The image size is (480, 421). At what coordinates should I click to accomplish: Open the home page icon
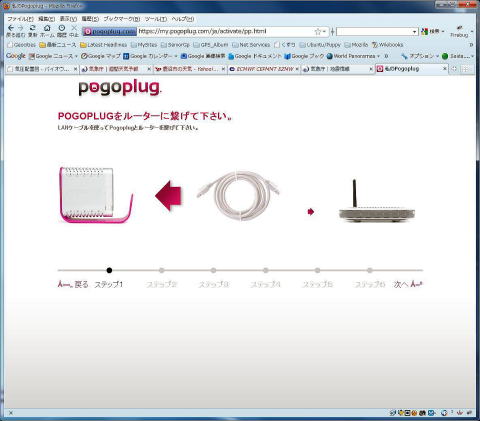(x=47, y=28)
